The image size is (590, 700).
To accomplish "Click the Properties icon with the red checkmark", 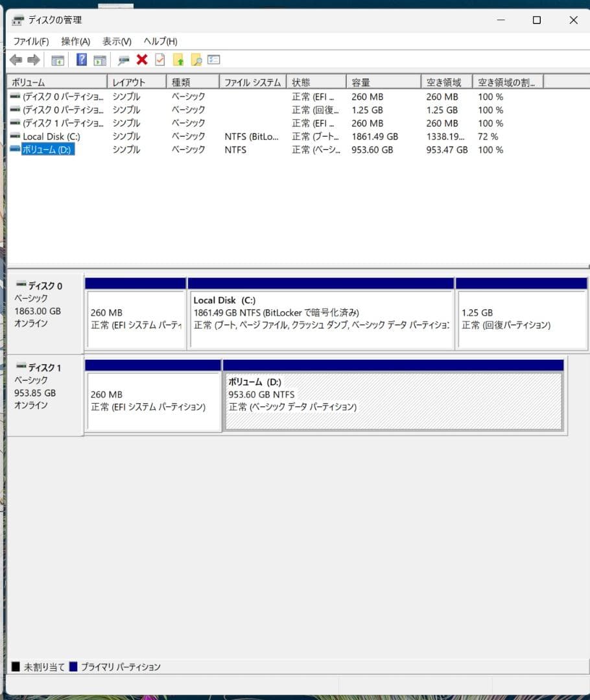I will pos(159,60).
